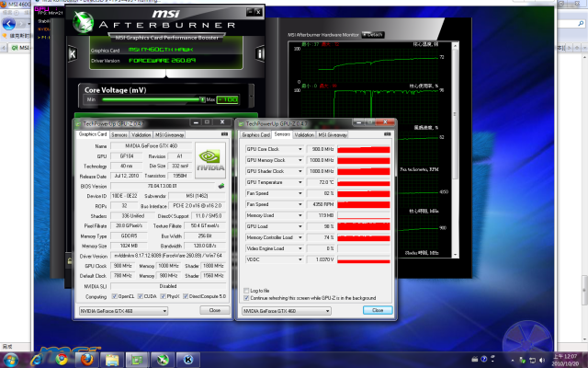
Task: Switch to Kombustor taskbar button
Action: tap(187, 360)
